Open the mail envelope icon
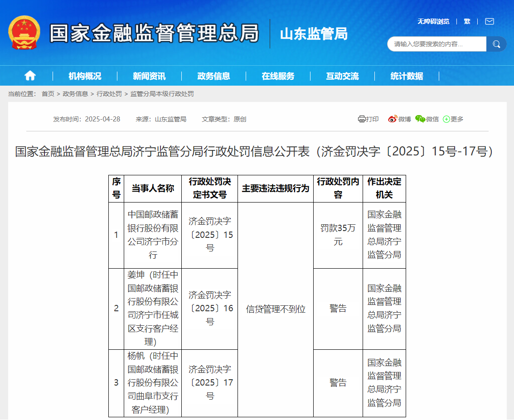 (490, 22)
